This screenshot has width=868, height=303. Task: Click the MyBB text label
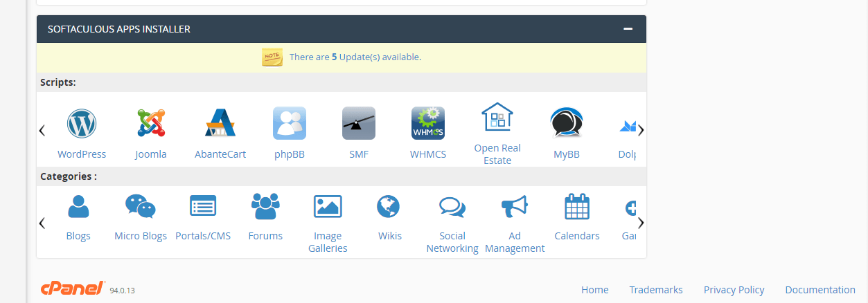click(x=567, y=154)
